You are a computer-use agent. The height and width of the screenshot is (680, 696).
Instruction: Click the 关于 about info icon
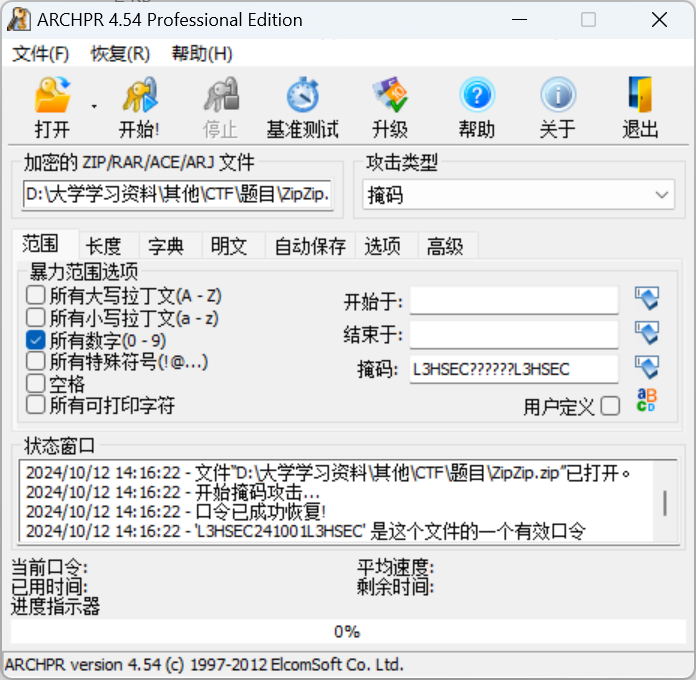[557, 97]
